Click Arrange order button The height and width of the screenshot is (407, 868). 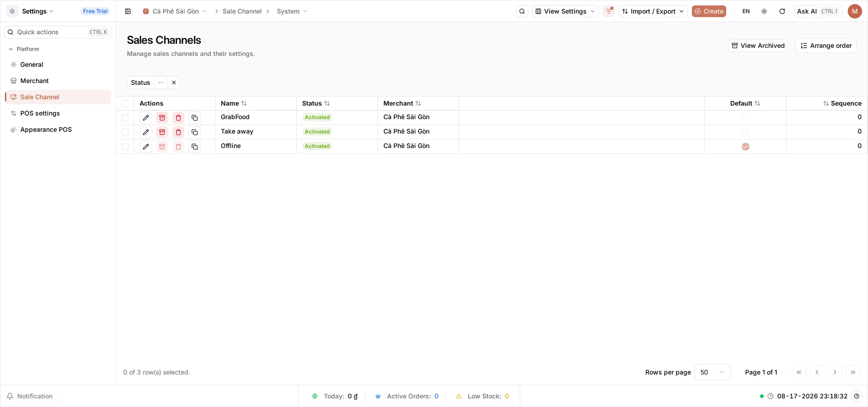tap(826, 46)
